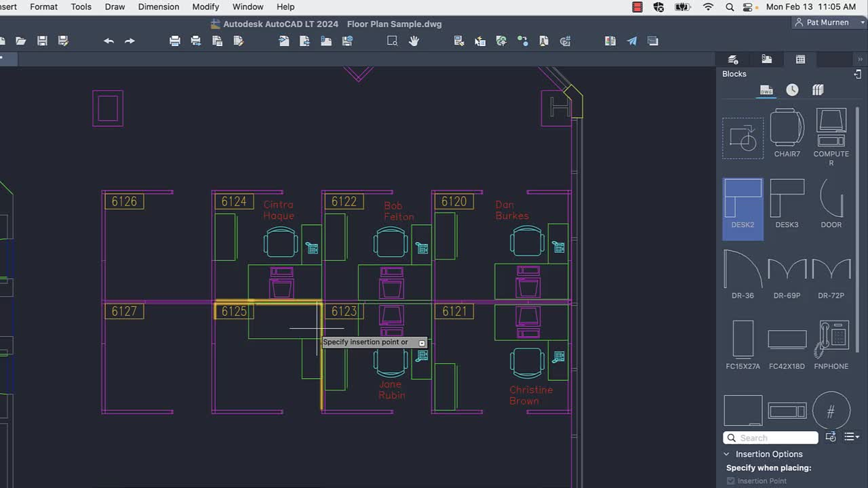Open the Layers palette icon above Blocks
Image resolution: width=868 pixels, height=488 pixels.
[x=732, y=59]
